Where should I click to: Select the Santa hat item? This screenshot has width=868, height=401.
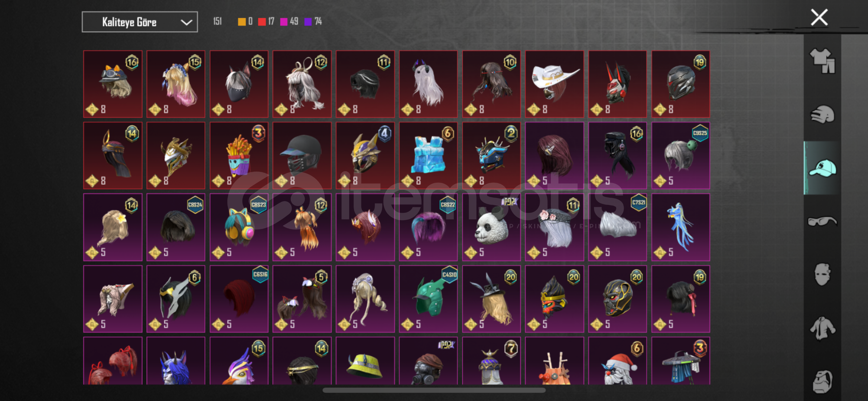[617, 361]
